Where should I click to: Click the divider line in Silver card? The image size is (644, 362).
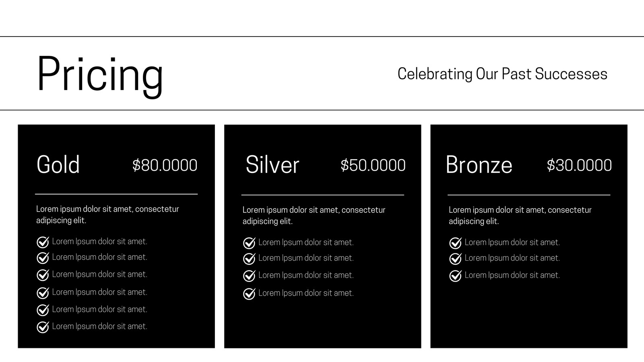pyautogui.click(x=322, y=195)
